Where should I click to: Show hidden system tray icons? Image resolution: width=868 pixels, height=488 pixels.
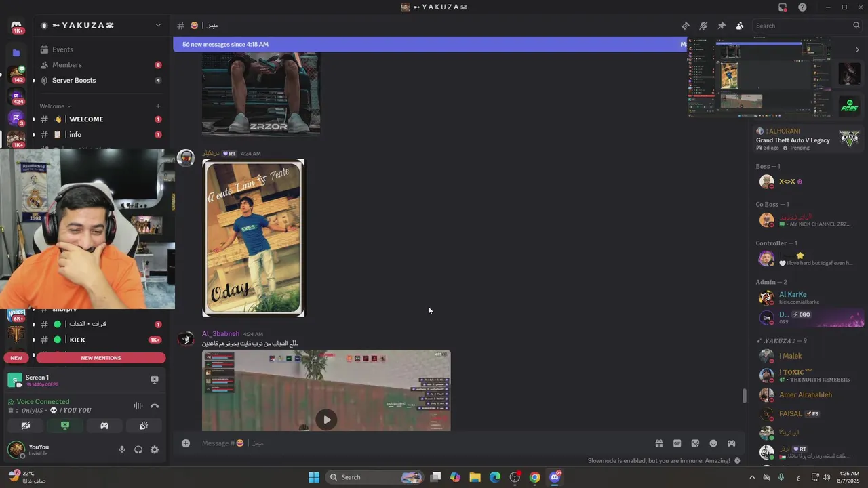tap(751, 477)
